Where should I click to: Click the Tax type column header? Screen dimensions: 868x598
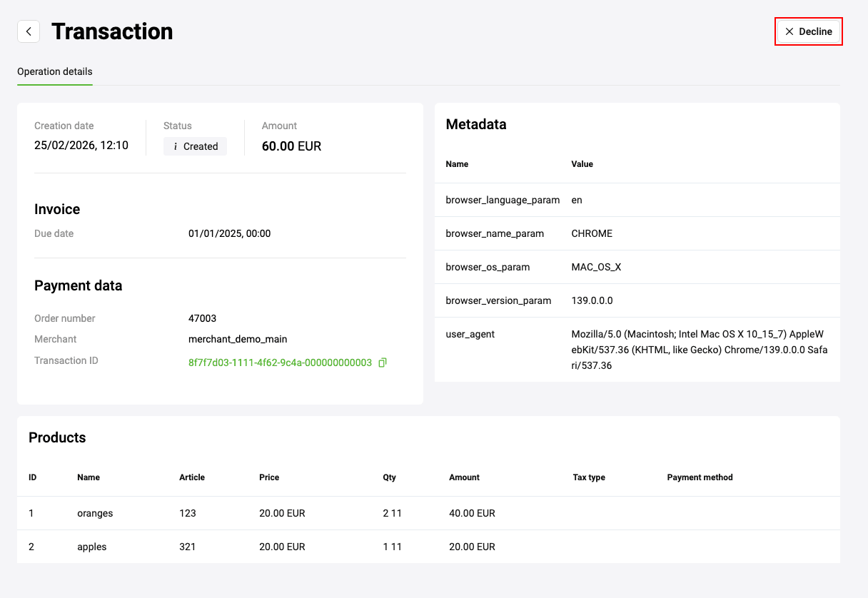click(x=589, y=477)
